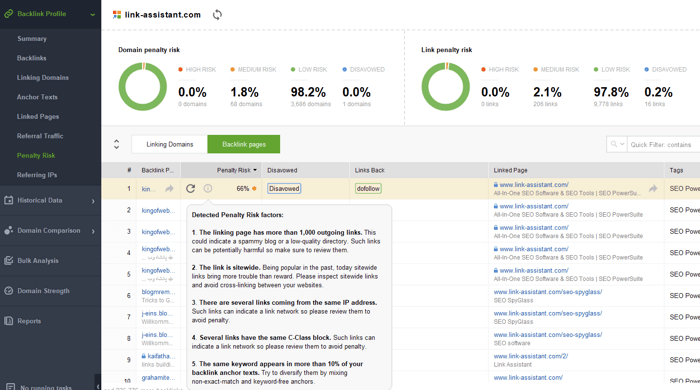Click the Domain penalty risk donut chart
Image resolution: width=700 pixels, height=390 pixels.
142,87
